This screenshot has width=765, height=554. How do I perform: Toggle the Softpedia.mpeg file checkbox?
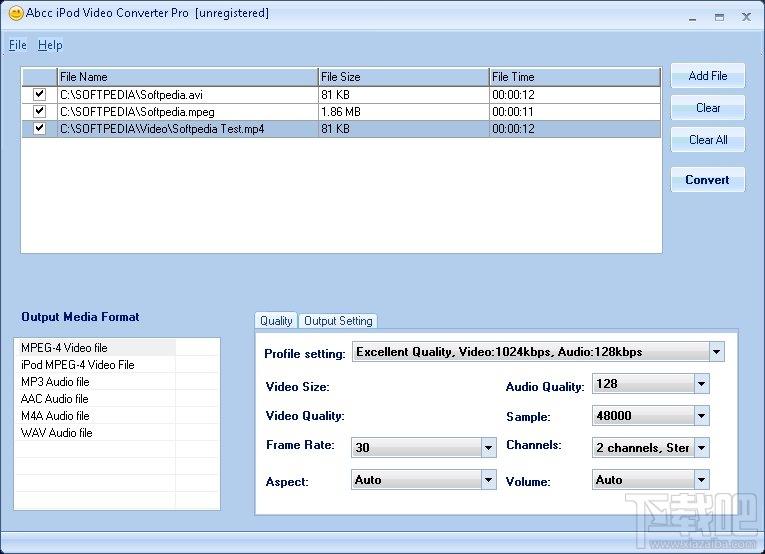39,111
